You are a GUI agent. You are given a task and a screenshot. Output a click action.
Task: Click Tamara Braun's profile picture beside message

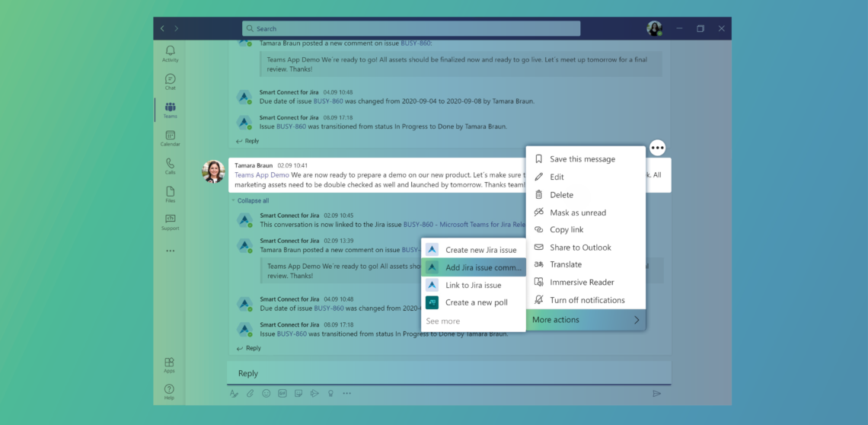click(x=213, y=172)
